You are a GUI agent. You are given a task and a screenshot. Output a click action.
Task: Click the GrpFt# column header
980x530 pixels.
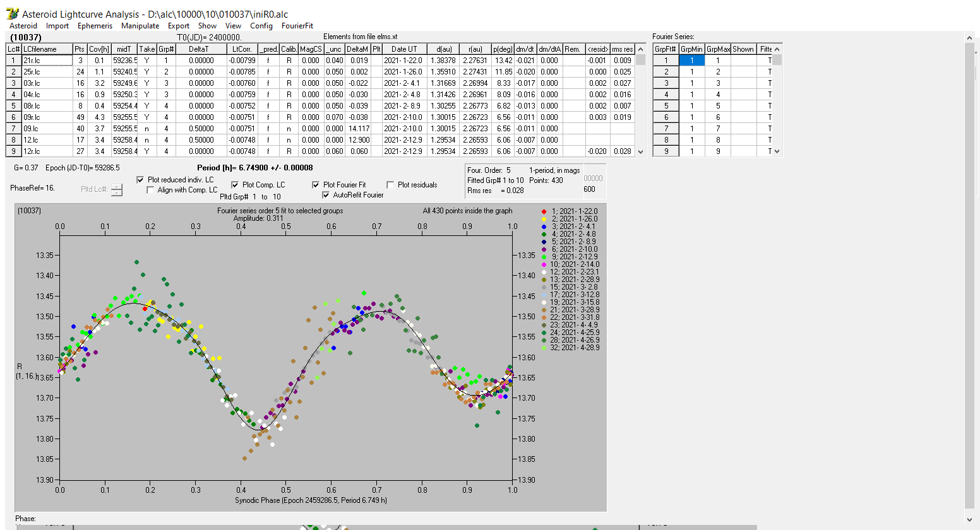click(x=666, y=49)
